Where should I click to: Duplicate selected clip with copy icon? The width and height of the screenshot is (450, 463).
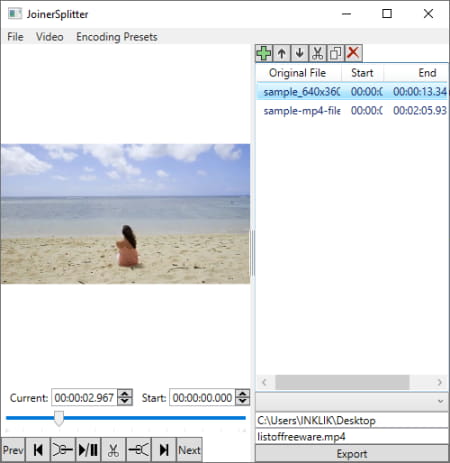click(x=335, y=53)
